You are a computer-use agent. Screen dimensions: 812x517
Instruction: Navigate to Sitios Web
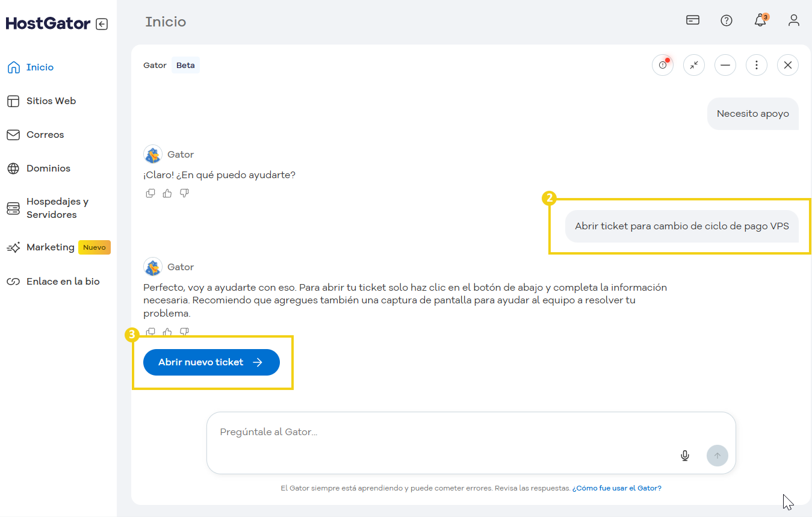(x=51, y=101)
